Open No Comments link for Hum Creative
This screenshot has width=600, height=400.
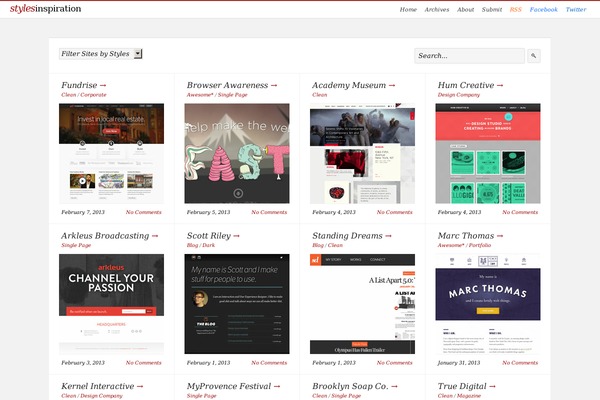(x=520, y=212)
